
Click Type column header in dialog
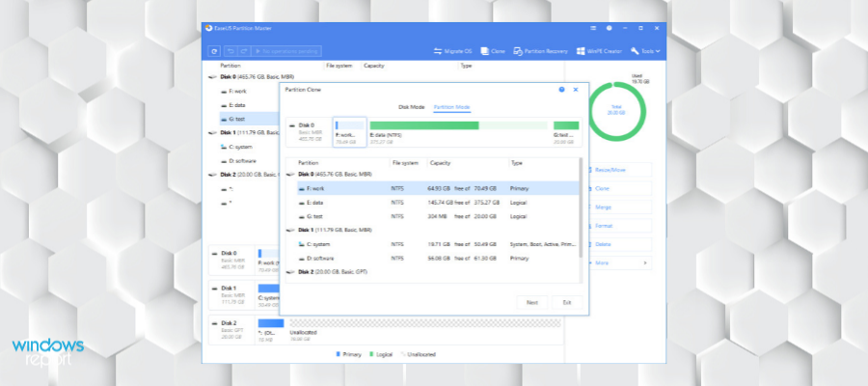coord(517,163)
